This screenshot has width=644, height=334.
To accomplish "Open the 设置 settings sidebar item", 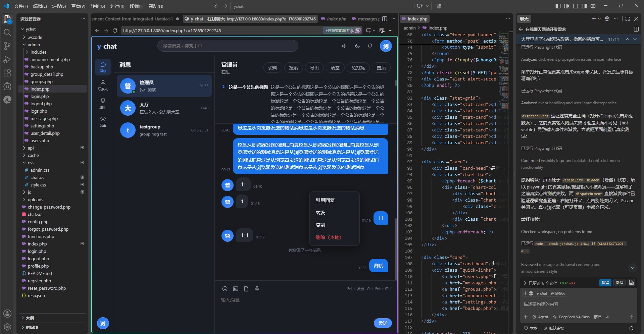I will click(103, 121).
